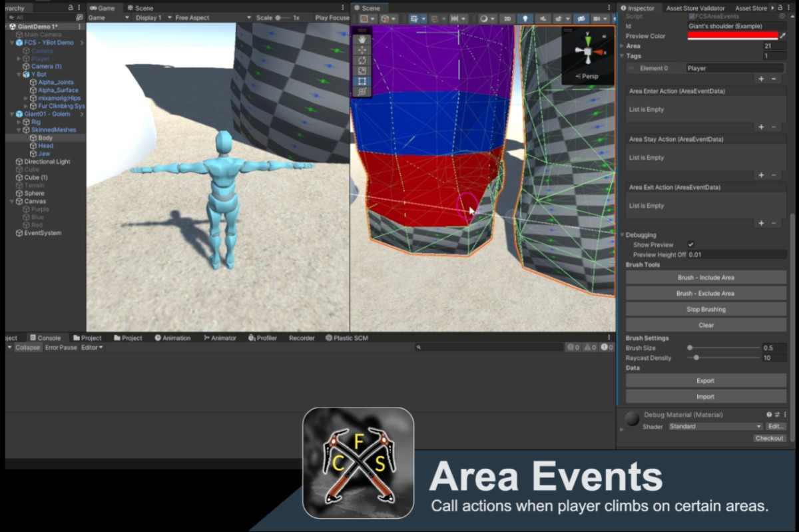
Task: Toggle the Show Preview checkbox
Action: point(691,245)
